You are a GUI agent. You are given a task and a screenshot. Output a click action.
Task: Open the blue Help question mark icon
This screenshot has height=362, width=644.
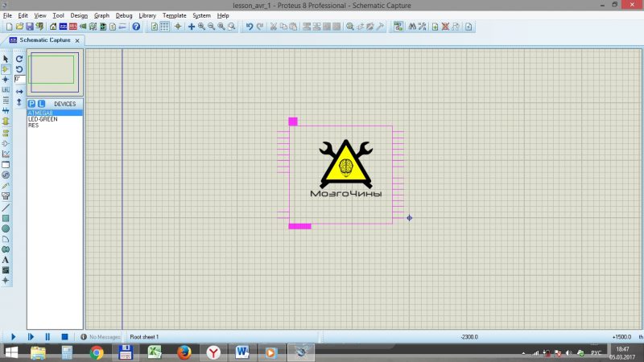click(x=136, y=27)
